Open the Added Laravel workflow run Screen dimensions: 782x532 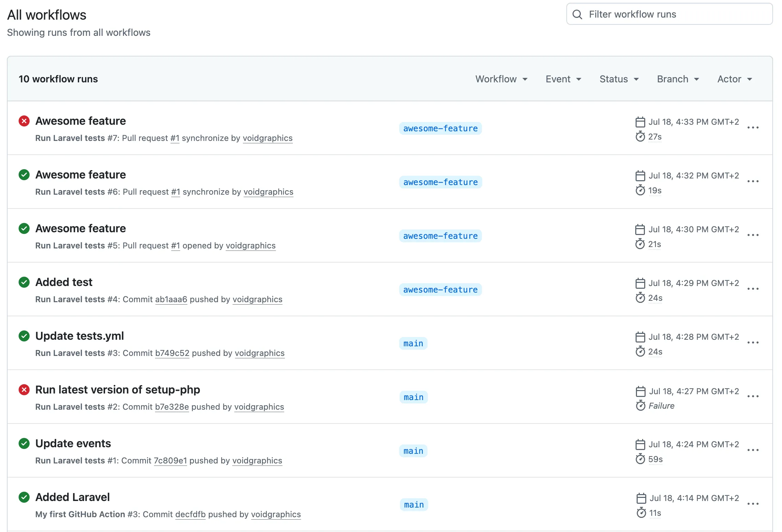[x=72, y=497]
